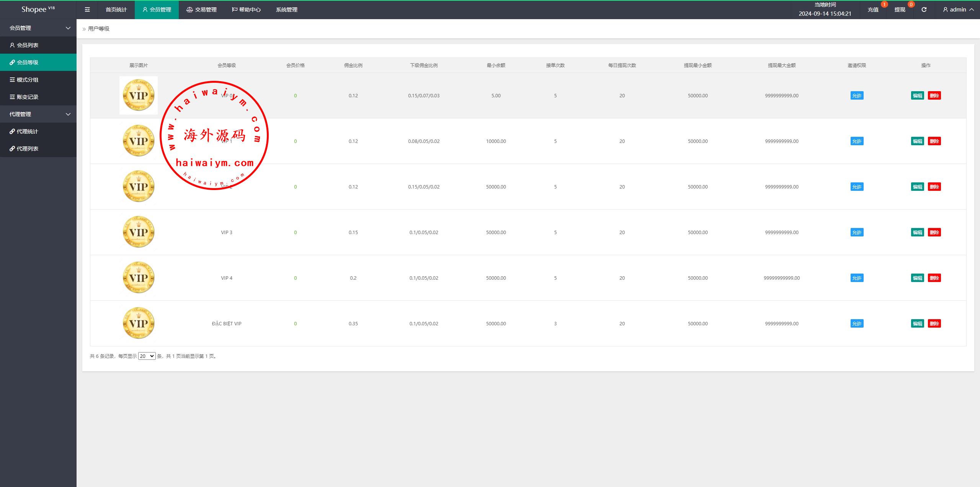Toggle 允许 invite permission for VIP 3
Viewport: 980px width, 487px height.
point(857,232)
